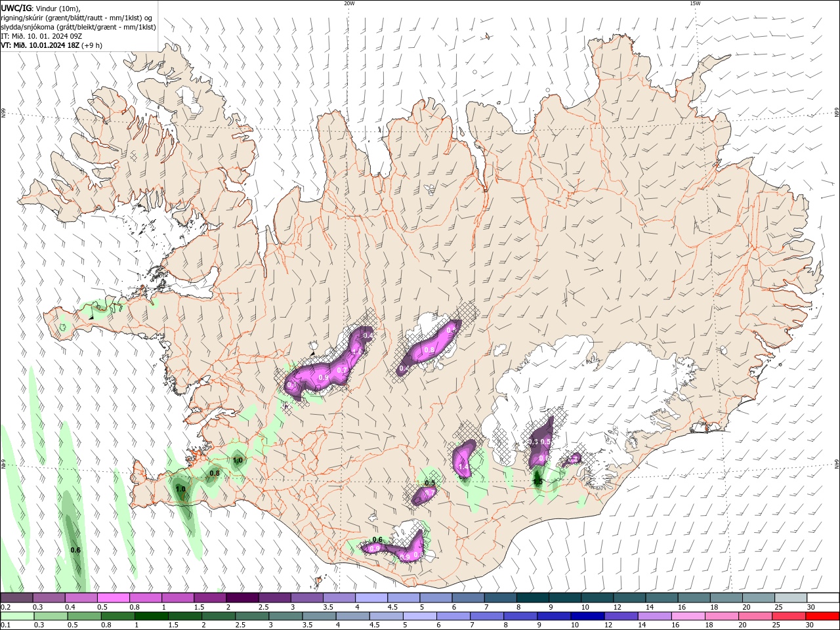Click the 'VT: Mið. 10.01.2024 18Z (+9 h)' line
The width and height of the screenshot is (840, 630).
tap(51, 45)
